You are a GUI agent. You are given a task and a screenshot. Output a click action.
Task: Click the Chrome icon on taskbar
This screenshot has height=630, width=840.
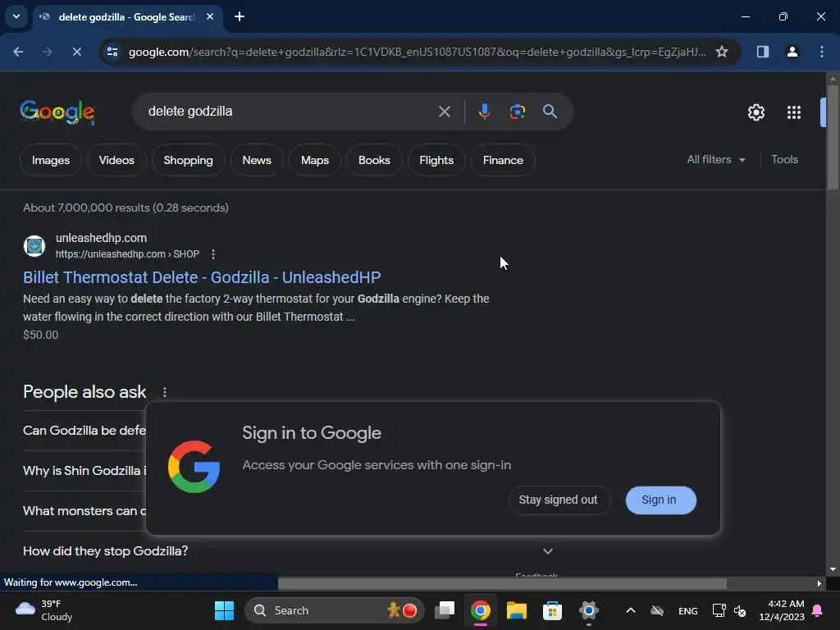click(481, 610)
